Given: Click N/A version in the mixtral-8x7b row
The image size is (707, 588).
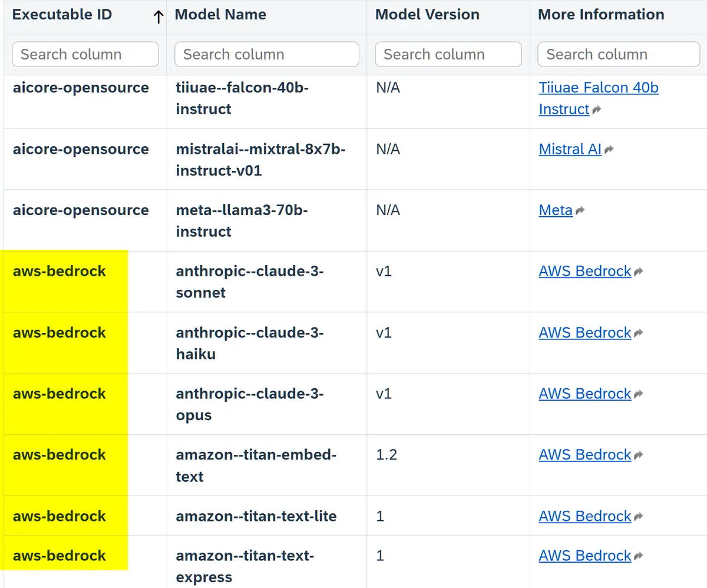Looking at the screenshot, I should tap(388, 149).
